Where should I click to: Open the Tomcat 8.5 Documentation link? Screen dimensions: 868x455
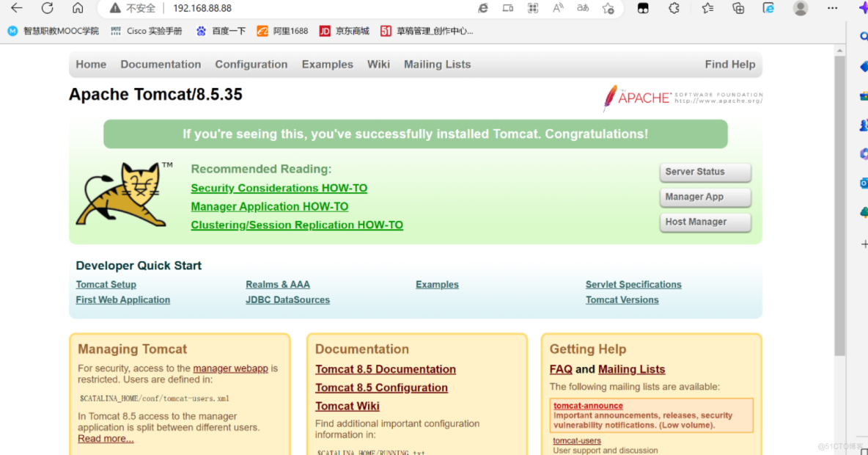(386, 369)
